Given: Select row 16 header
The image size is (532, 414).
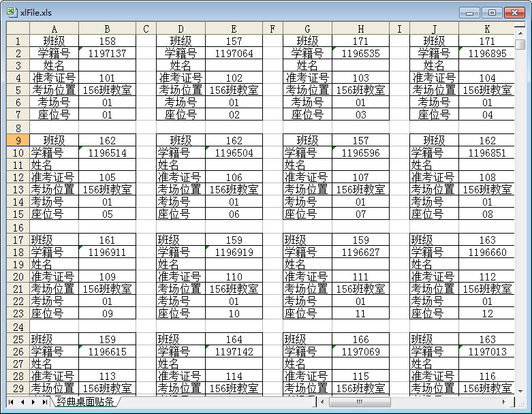Looking at the screenshot, I should click(18, 227).
